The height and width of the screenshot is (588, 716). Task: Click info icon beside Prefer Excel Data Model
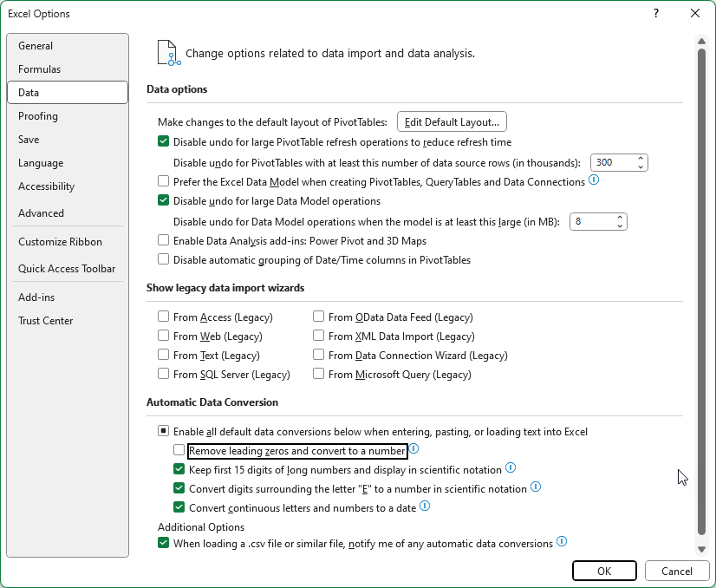click(x=594, y=180)
